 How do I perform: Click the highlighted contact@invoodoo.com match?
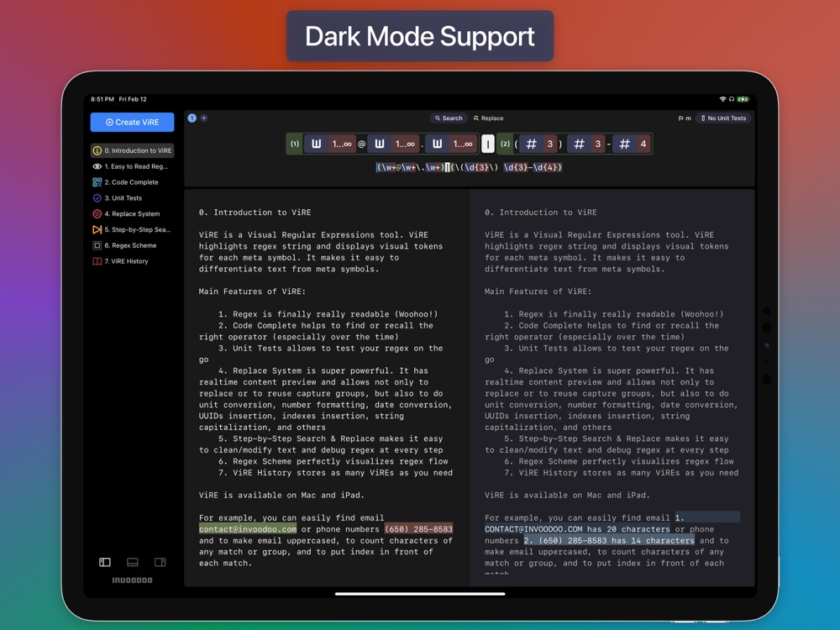248,529
